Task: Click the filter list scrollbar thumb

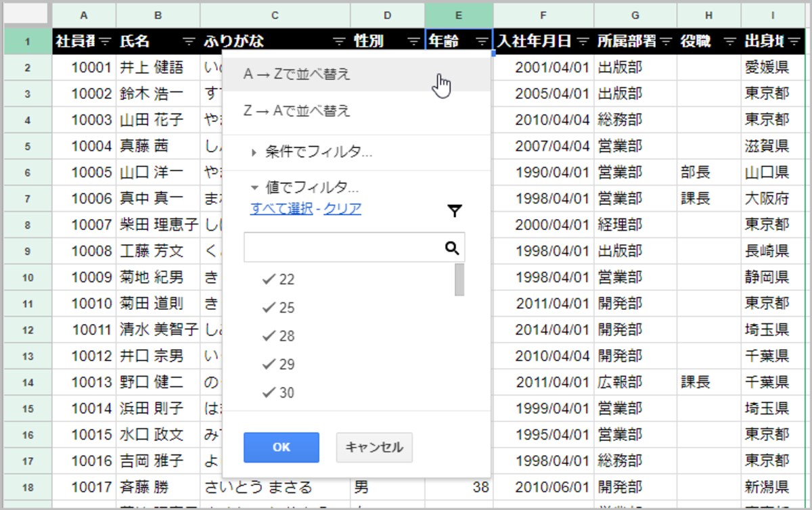Action: [x=459, y=279]
